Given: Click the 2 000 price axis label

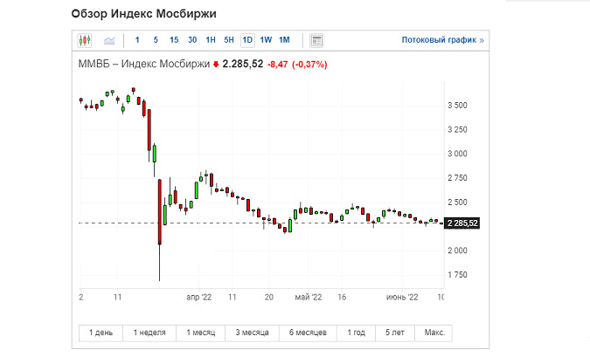Looking at the screenshot, I should tap(457, 251).
